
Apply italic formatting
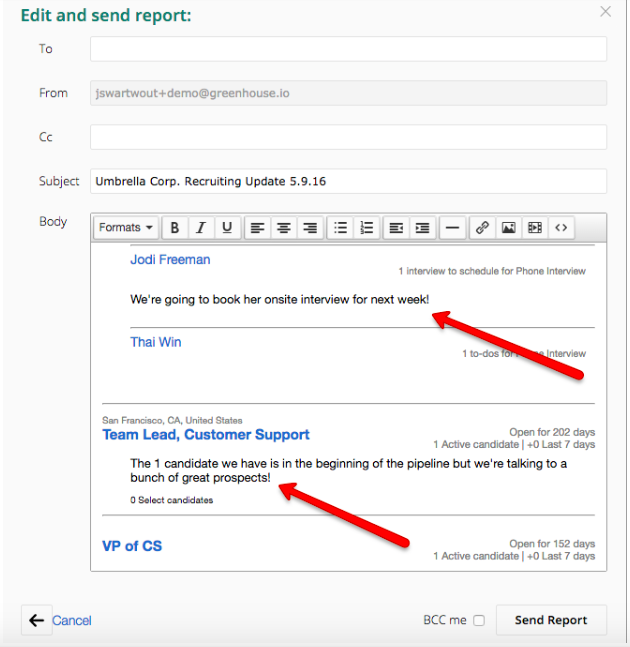[201, 227]
